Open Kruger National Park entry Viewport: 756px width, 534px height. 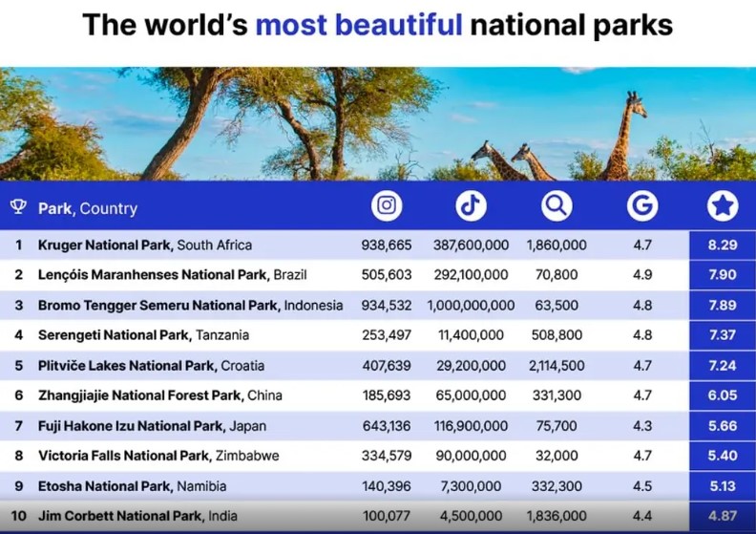pyautogui.click(x=145, y=246)
